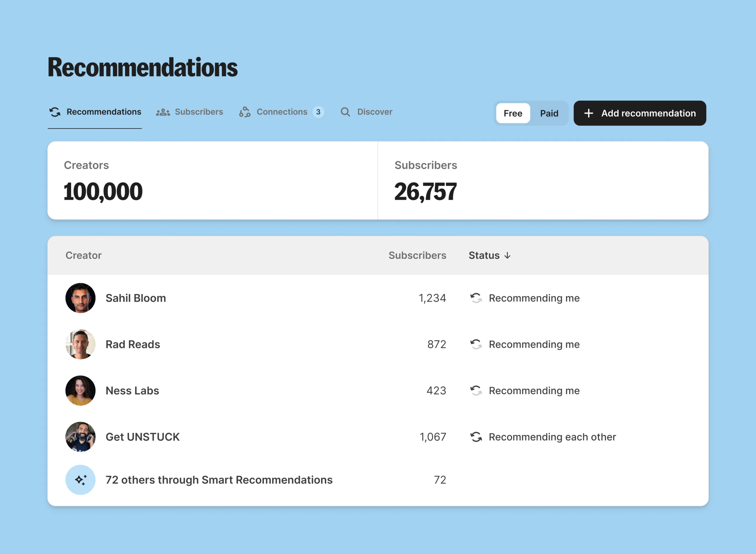Switch to the Subscribers tab
Image resolution: width=756 pixels, height=554 pixels.
point(199,112)
